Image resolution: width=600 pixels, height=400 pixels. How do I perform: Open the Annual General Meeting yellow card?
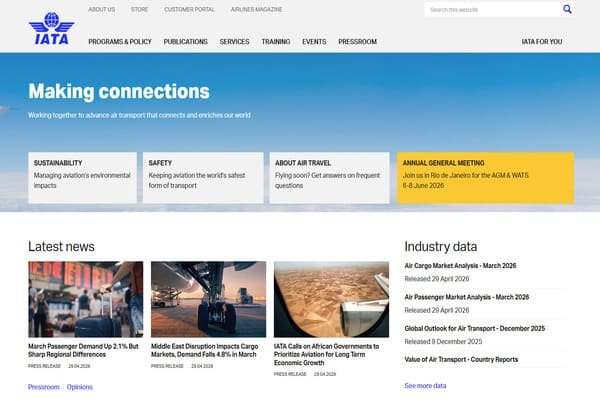point(485,178)
